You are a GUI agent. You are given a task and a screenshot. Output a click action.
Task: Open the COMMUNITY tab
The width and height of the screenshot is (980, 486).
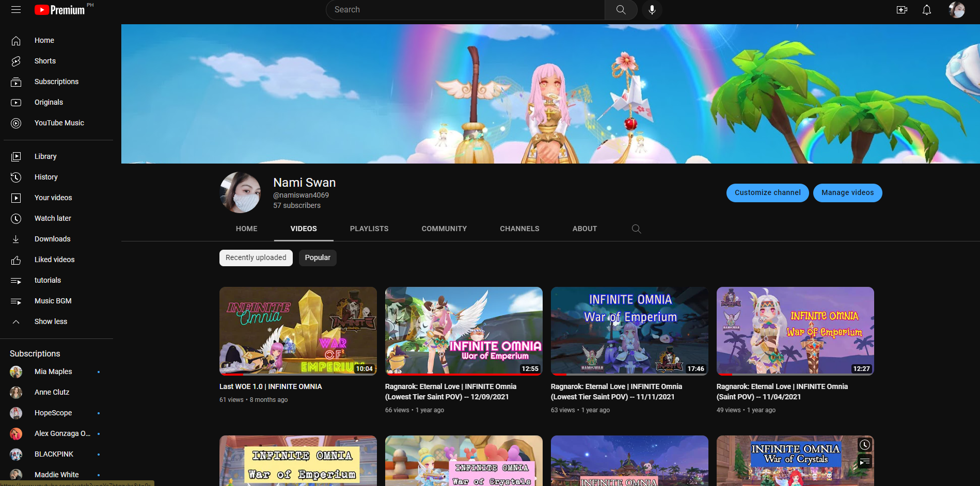444,229
